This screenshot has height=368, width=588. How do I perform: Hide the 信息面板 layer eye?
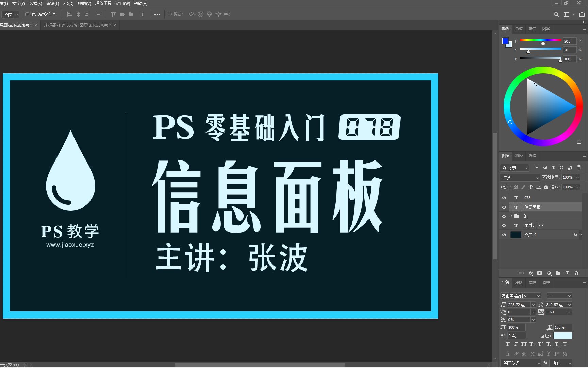click(x=504, y=207)
